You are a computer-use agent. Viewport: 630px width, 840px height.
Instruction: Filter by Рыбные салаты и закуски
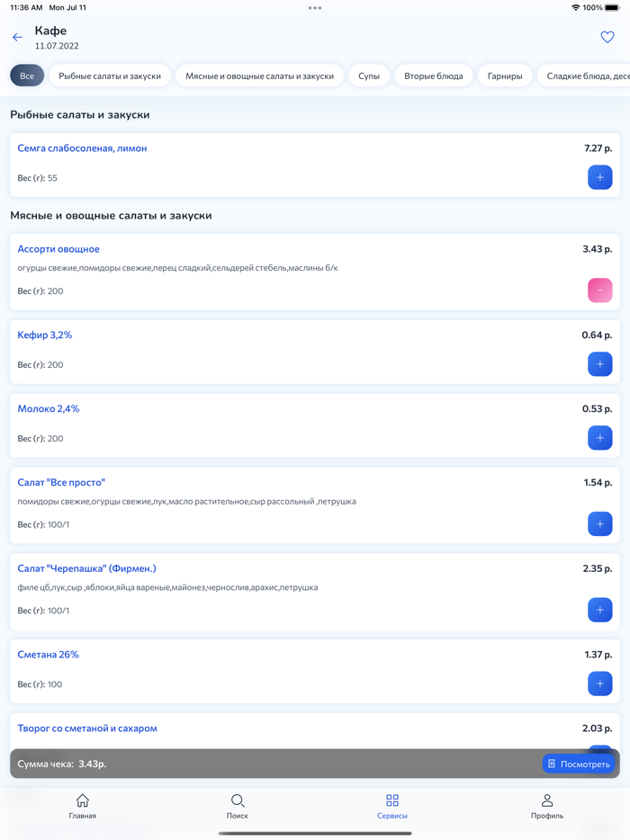point(110,76)
